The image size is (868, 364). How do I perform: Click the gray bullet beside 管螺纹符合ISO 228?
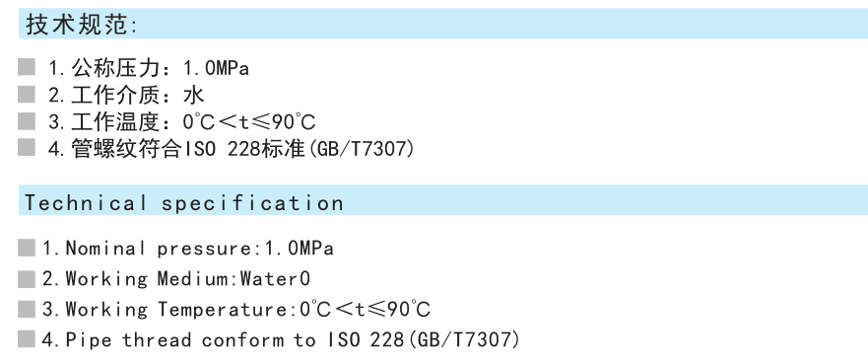click(x=26, y=147)
